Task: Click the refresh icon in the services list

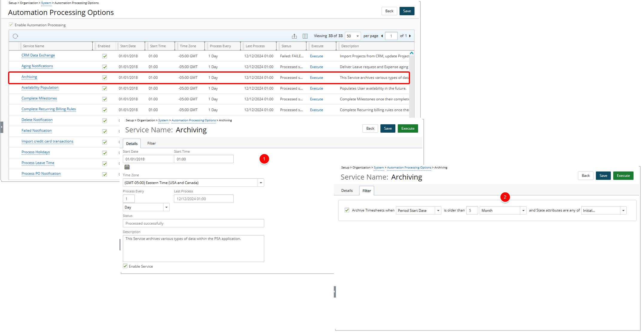Action: click(x=16, y=36)
